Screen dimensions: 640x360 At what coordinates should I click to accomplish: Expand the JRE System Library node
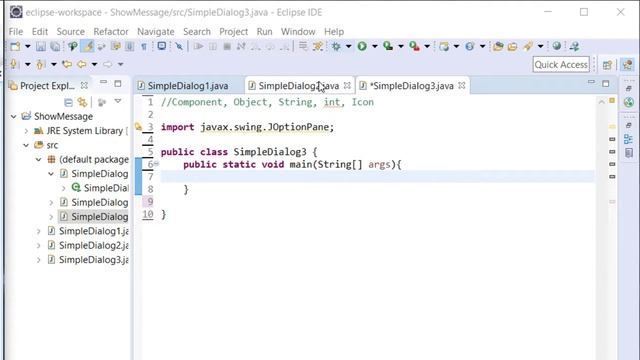pyautogui.click(x=26, y=131)
